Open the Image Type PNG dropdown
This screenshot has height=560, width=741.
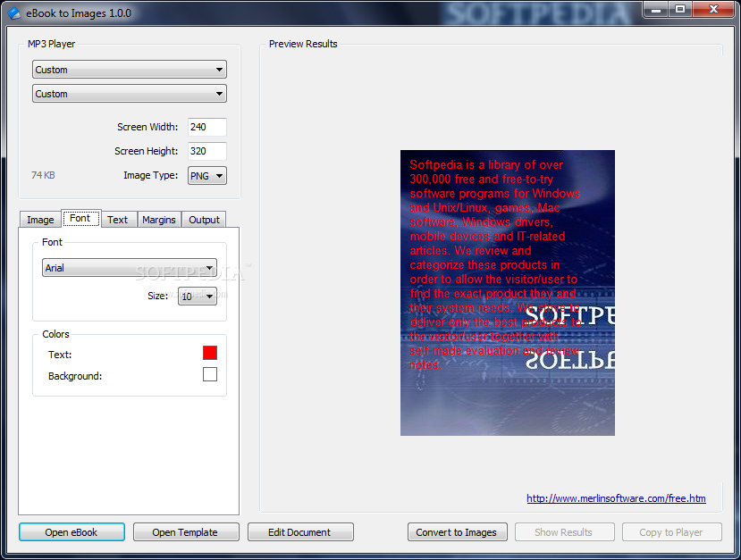[x=207, y=176]
